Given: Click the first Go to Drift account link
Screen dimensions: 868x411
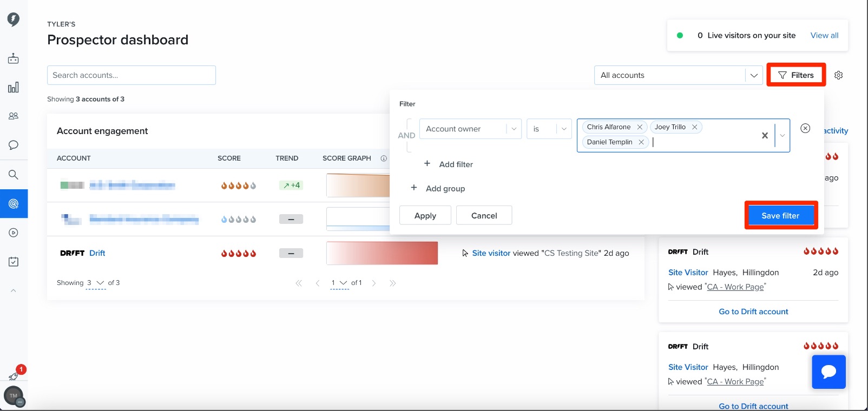Looking at the screenshot, I should pyautogui.click(x=753, y=311).
